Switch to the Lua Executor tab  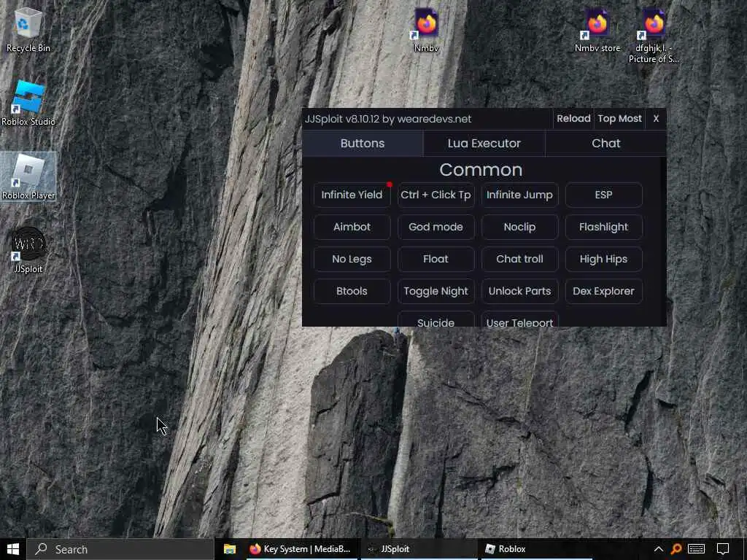coord(484,144)
